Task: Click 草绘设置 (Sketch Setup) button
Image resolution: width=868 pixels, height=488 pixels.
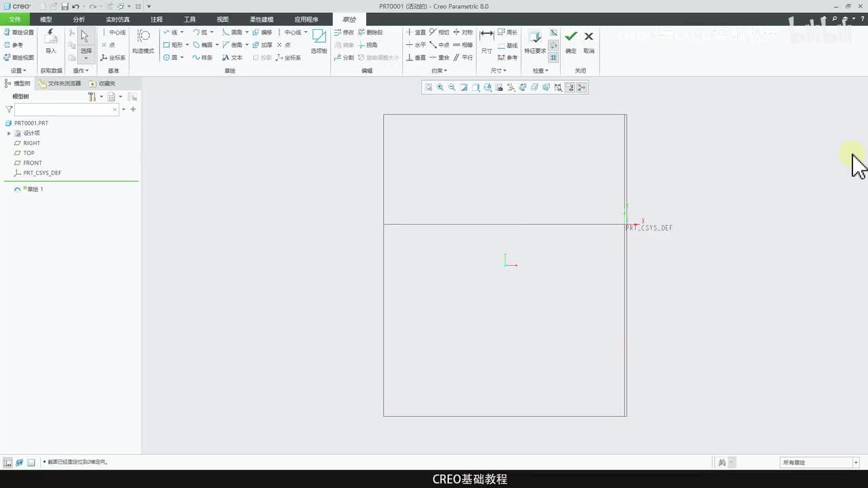Action: (x=18, y=32)
